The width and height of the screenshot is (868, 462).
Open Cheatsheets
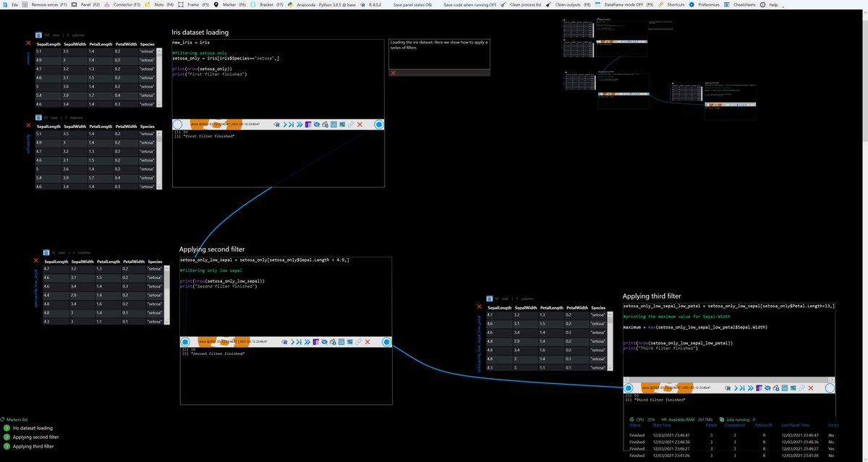tap(741, 4)
